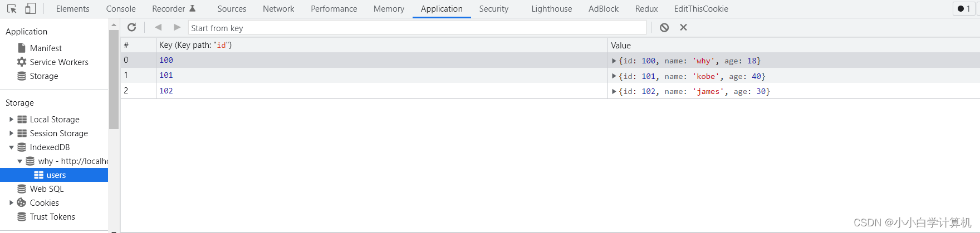
Task: Click the Session Storage grid icon
Action: coord(22,133)
